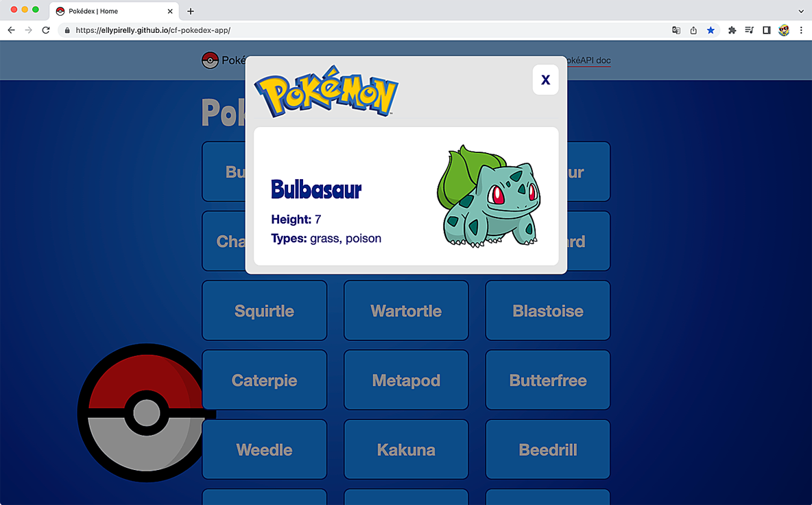Screen dimensions: 812x505
Task: Click the chevron at top right of window
Action: pos(800,10)
